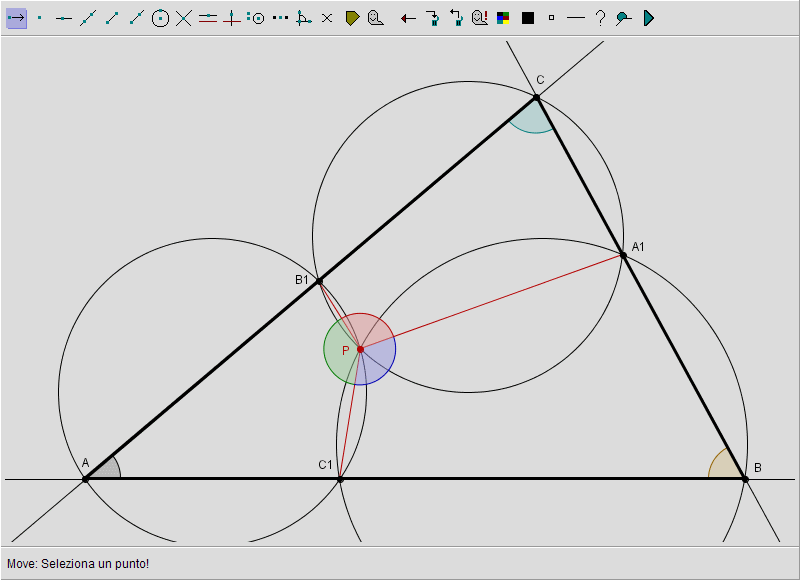Select the Angle tool icon
This screenshot has width=800, height=580.
coord(303,18)
